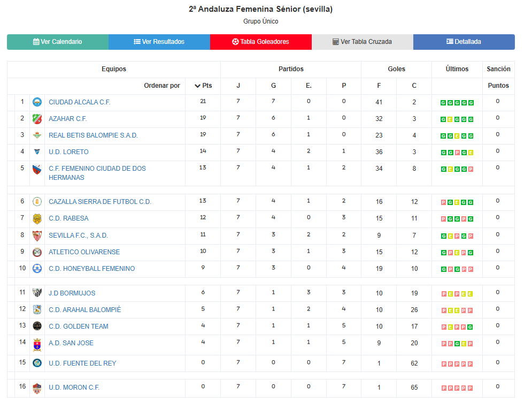Click the Sevilla F.C. team crest
The width and height of the screenshot is (532, 402).
tap(37, 236)
